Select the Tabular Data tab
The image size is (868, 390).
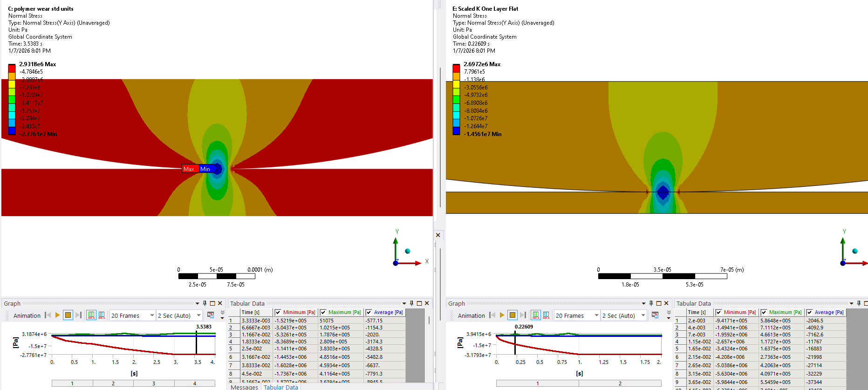pos(280,387)
